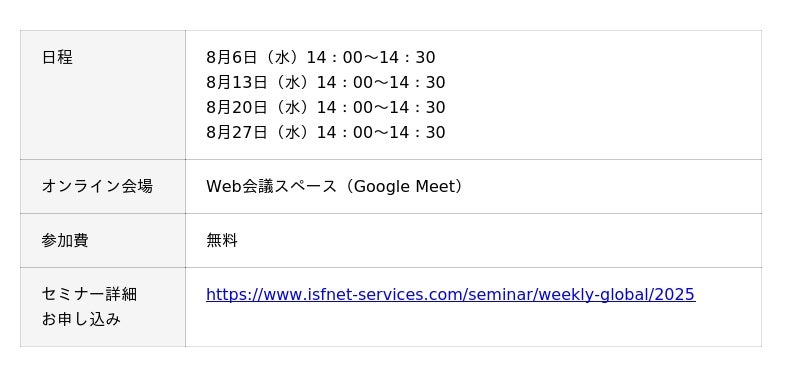Click the オンライン会場 label cell
The height and width of the screenshot is (377, 800).
click(x=103, y=186)
